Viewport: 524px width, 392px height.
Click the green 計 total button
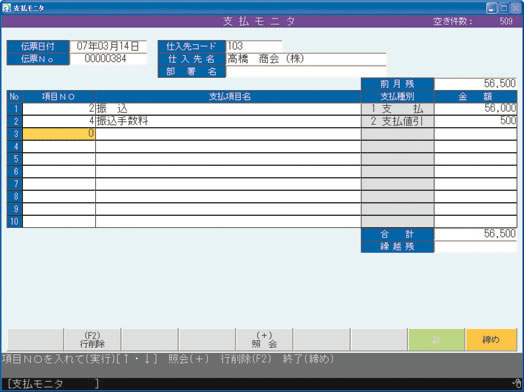point(436,340)
